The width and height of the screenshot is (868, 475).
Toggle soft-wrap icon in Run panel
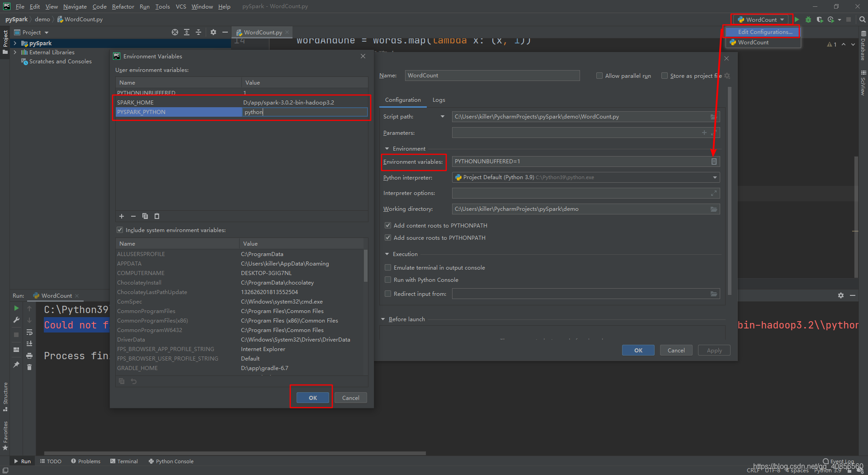click(29, 332)
